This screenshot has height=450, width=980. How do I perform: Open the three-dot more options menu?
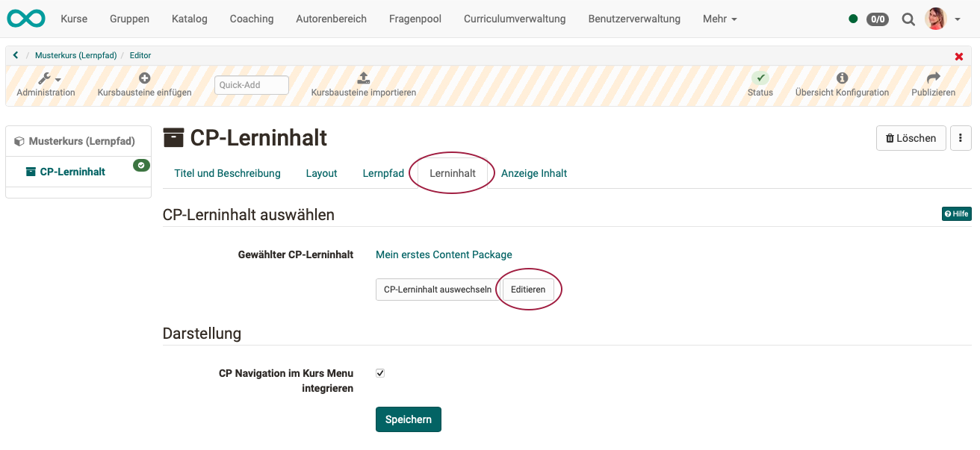click(961, 138)
